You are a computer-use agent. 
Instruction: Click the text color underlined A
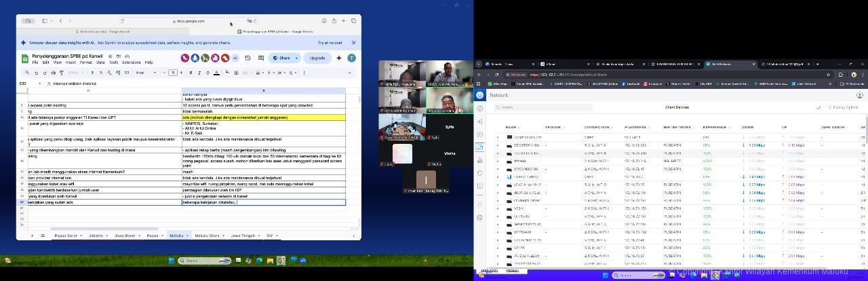click(216, 73)
